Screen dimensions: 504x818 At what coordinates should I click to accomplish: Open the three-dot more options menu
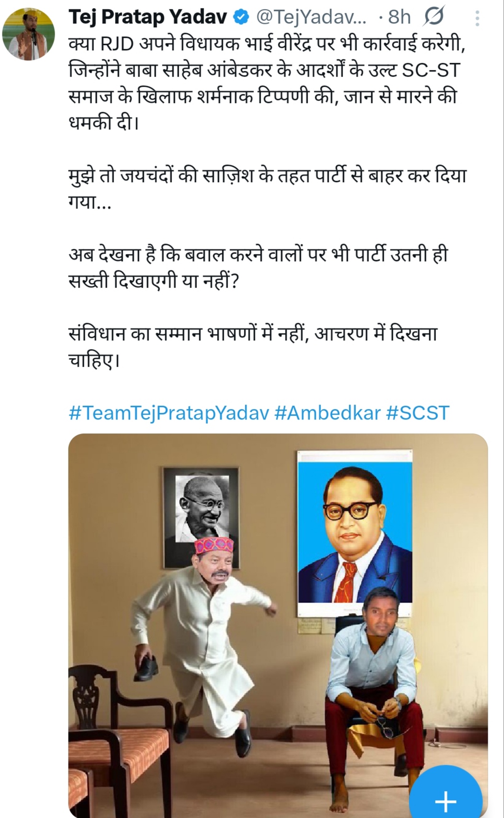477,18
